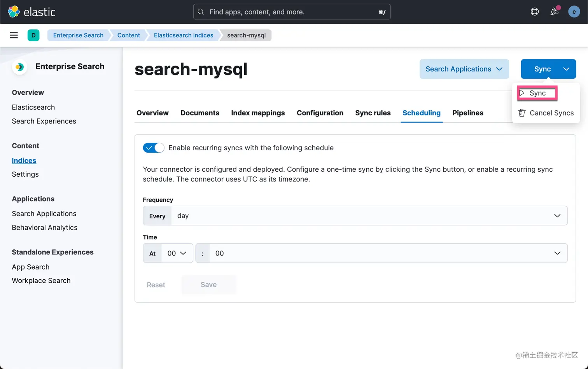Click the magnifier icon in the search bar
Screen dimensions: 588x369
click(201, 12)
